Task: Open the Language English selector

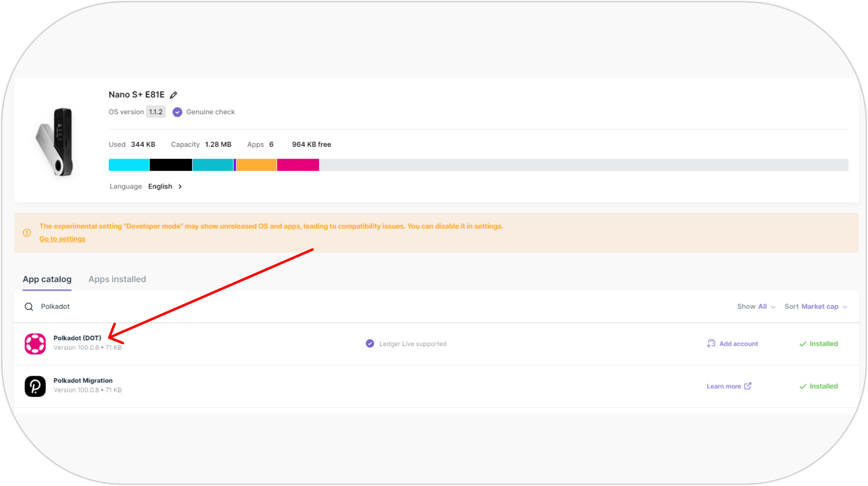Action: (165, 187)
